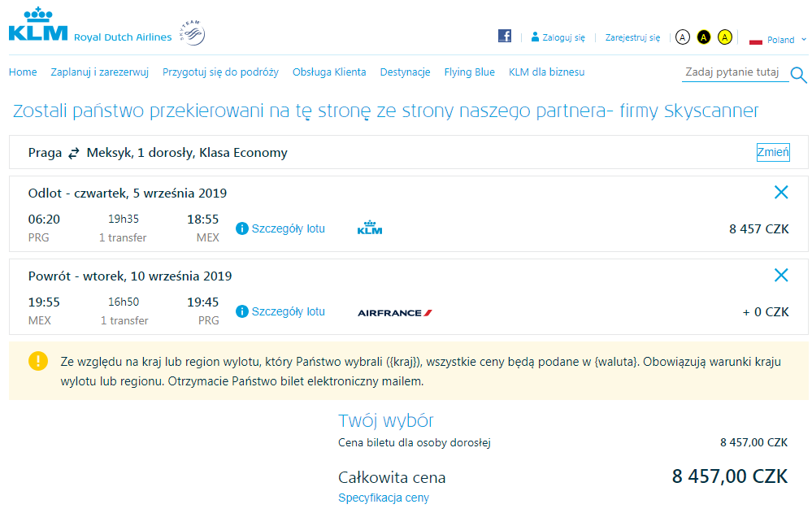Click the search magnifier icon
Screen dimensions: 812x513
(798, 75)
